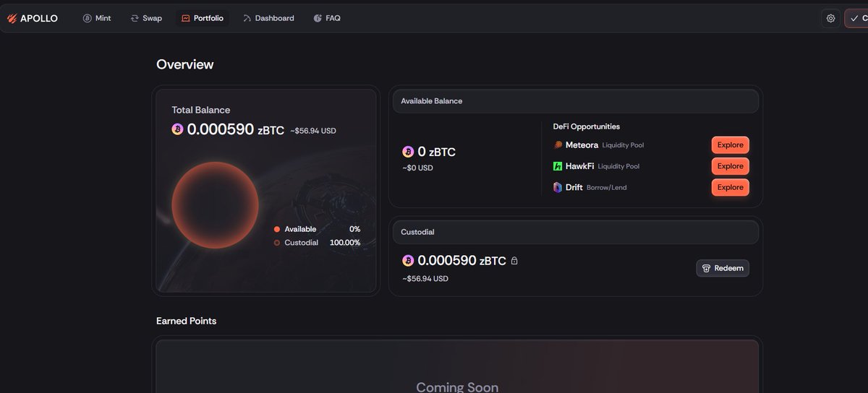Explore the Meteora liquidity pool
This screenshot has height=393, width=868.
coord(730,145)
